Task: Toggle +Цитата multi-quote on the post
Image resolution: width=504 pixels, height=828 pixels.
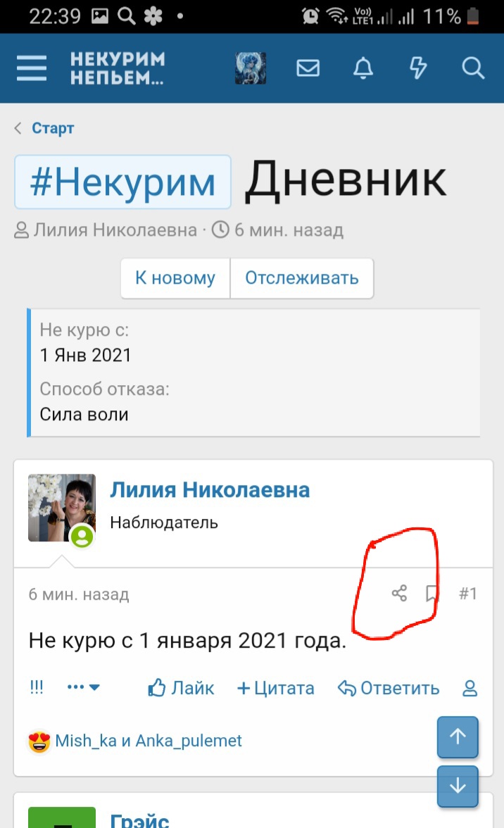Action: [275, 688]
